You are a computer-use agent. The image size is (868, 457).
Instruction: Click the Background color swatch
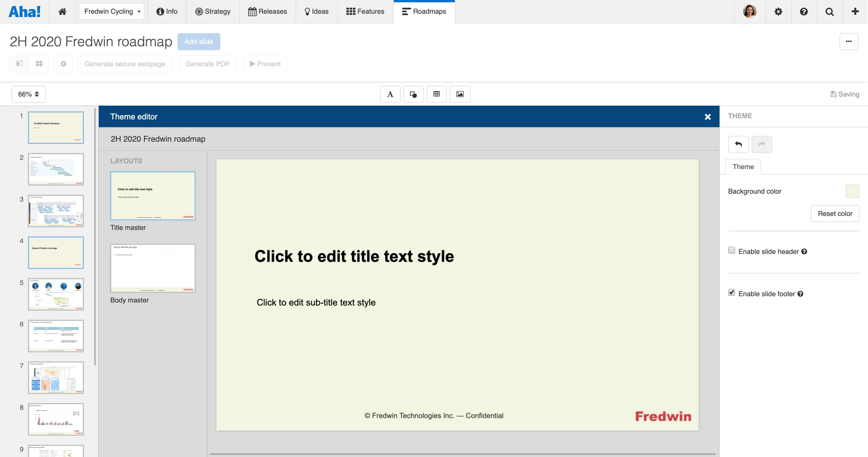pyautogui.click(x=852, y=191)
